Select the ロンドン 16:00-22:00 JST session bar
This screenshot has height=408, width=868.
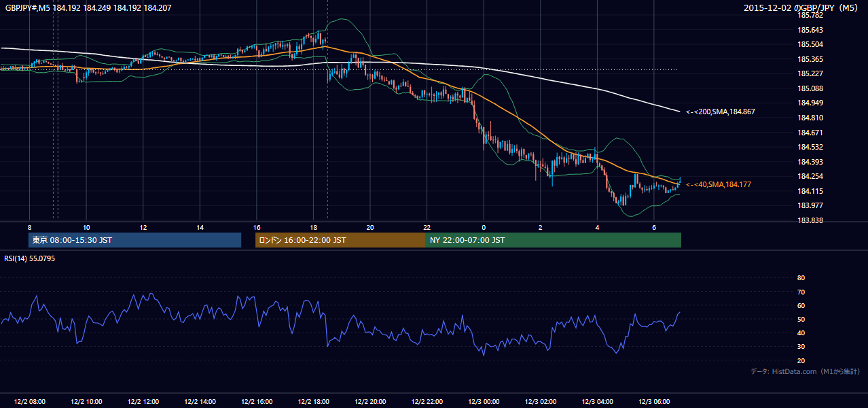pos(340,240)
